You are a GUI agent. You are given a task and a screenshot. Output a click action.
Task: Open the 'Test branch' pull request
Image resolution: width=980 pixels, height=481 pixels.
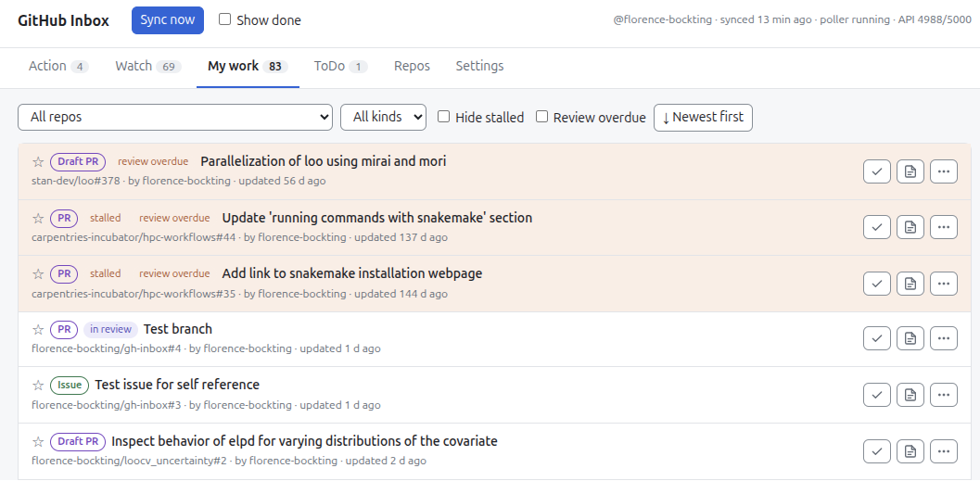point(177,329)
